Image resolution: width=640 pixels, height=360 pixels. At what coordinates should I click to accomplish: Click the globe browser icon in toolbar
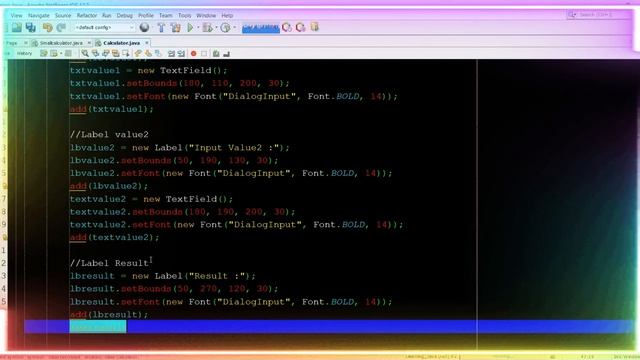(x=144, y=27)
